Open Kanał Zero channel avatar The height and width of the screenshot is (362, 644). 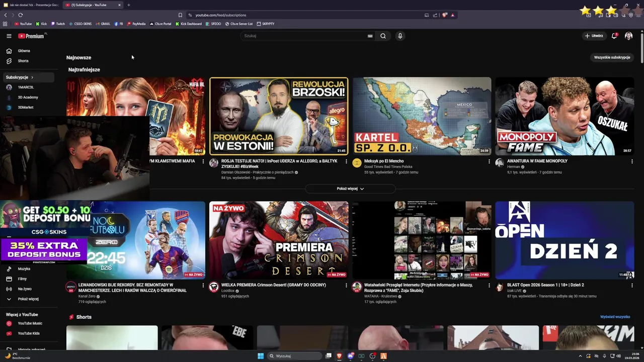71,287
